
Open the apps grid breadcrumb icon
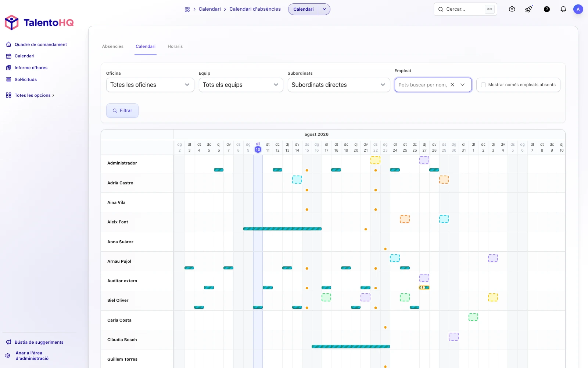coord(187,9)
